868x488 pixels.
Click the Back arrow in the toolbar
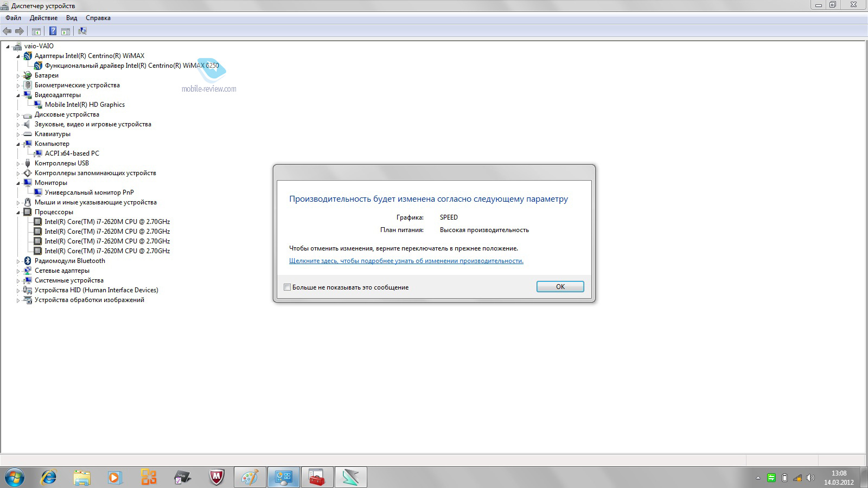(x=7, y=31)
